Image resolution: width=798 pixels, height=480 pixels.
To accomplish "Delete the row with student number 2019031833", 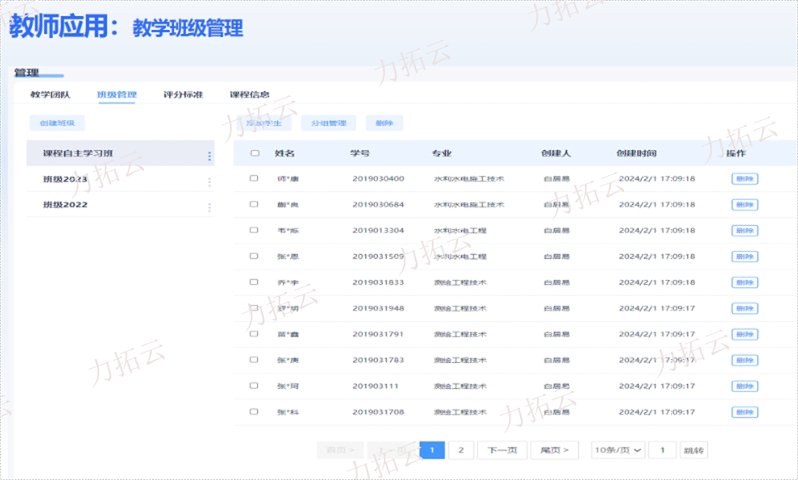I will 745,283.
